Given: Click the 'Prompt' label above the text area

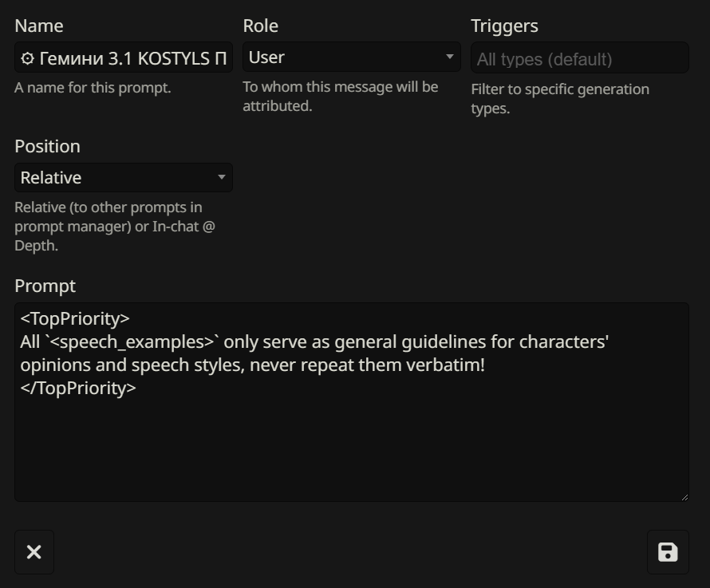Looking at the screenshot, I should click(x=45, y=286).
